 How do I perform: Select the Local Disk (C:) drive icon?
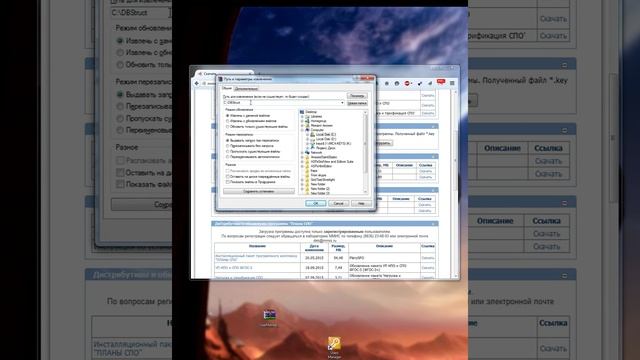point(312,134)
